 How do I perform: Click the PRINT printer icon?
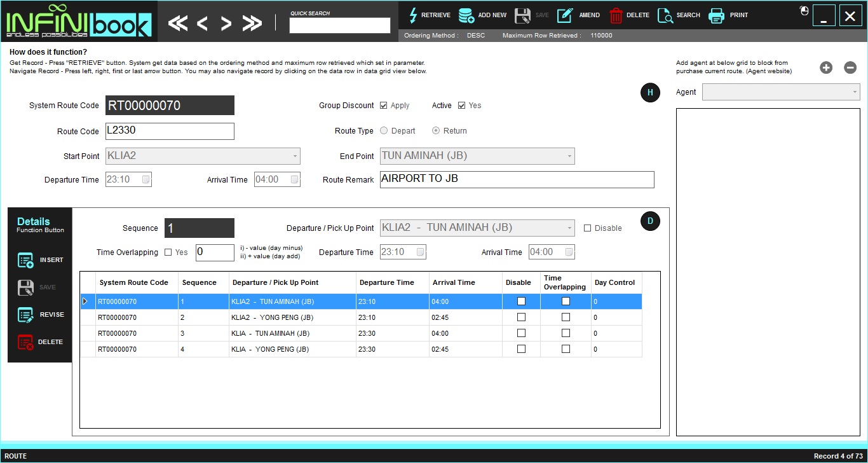(717, 15)
